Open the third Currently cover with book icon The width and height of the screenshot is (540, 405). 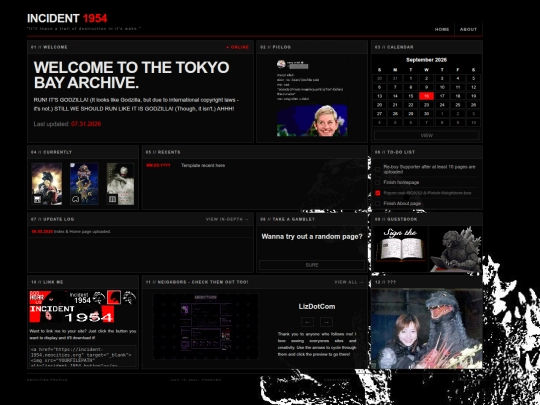[120, 184]
